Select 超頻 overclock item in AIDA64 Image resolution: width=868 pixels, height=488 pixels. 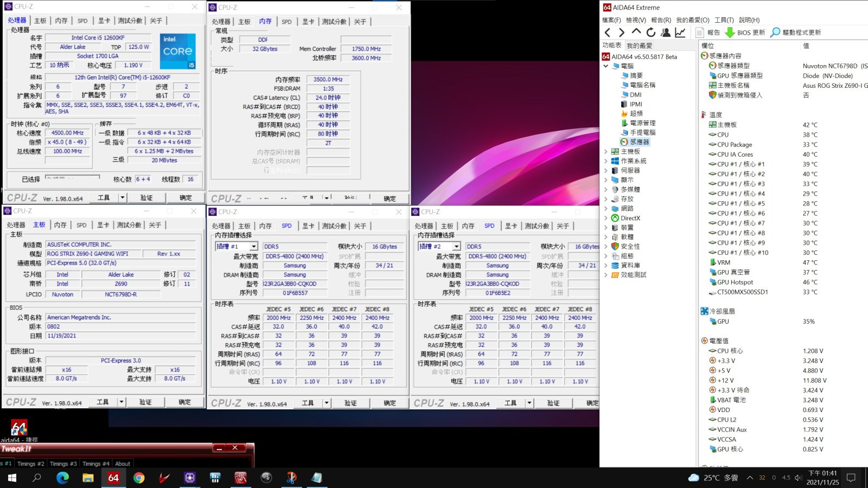[x=636, y=113]
